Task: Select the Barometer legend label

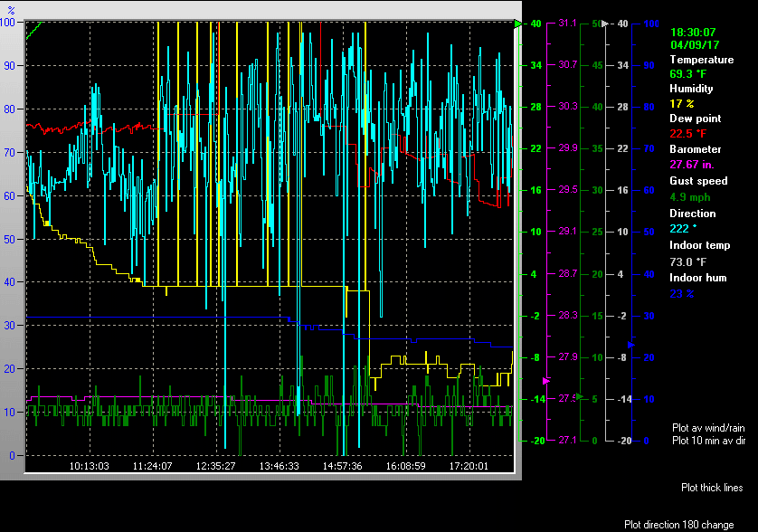Action: pyautogui.click(x=695, y=149)
